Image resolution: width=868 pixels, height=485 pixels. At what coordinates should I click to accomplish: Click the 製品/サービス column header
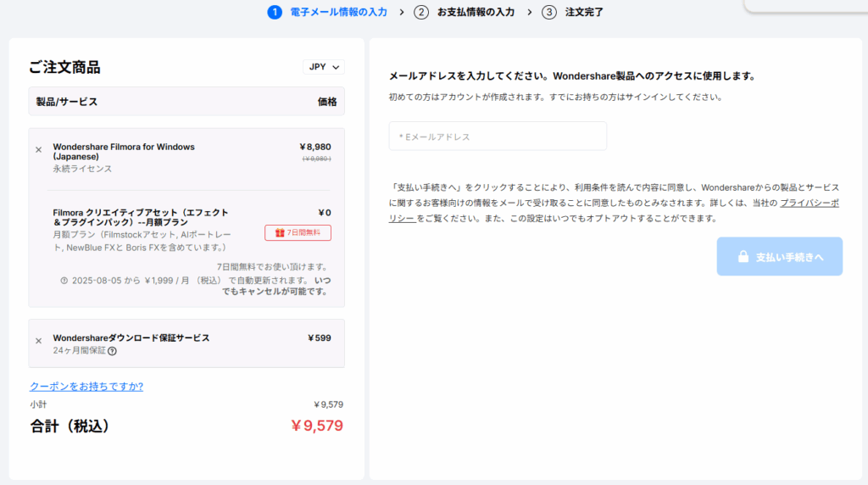point(67,102)
